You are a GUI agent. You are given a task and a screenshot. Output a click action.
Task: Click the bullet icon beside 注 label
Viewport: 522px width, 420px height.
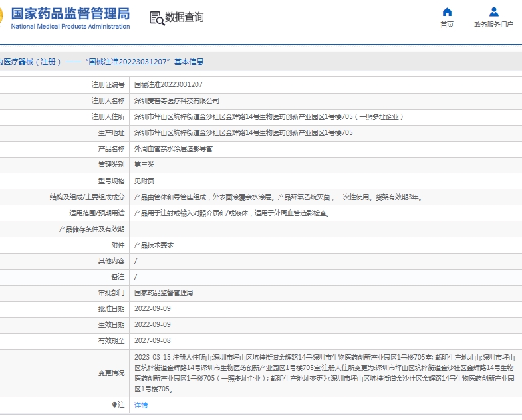click(x=114, y=405)
